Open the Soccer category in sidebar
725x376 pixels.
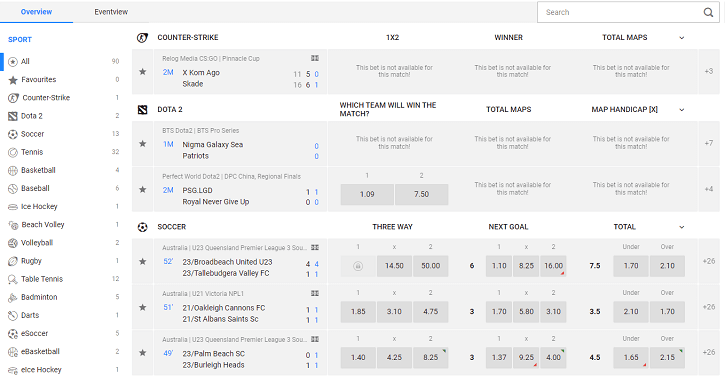tap(32, 134)
